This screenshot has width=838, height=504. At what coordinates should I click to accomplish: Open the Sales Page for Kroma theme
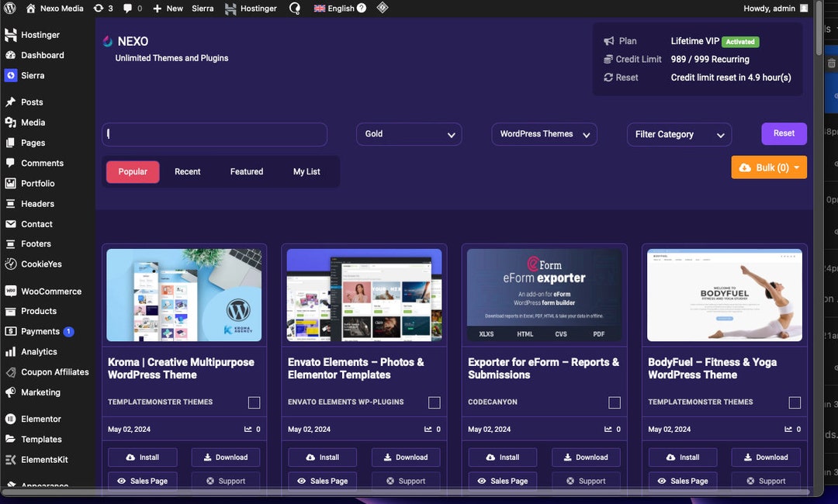pyautogui.click(x=142, y=481)
